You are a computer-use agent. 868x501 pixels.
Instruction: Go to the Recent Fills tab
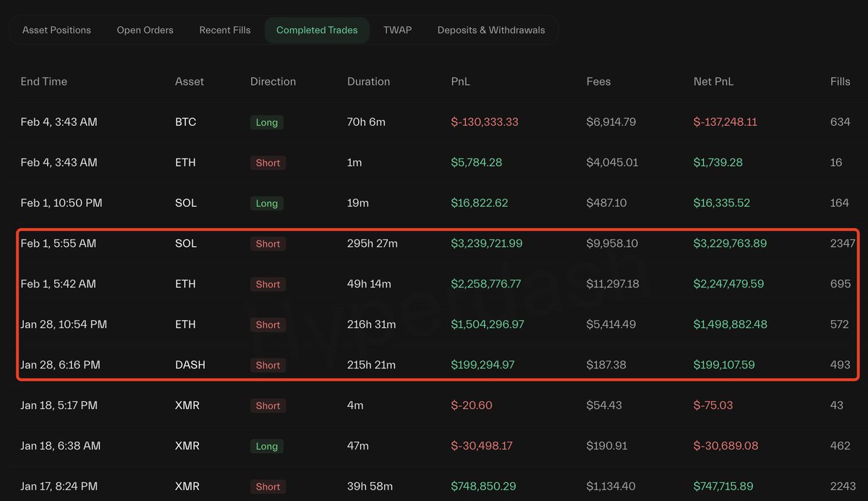(x=225, y=30)
